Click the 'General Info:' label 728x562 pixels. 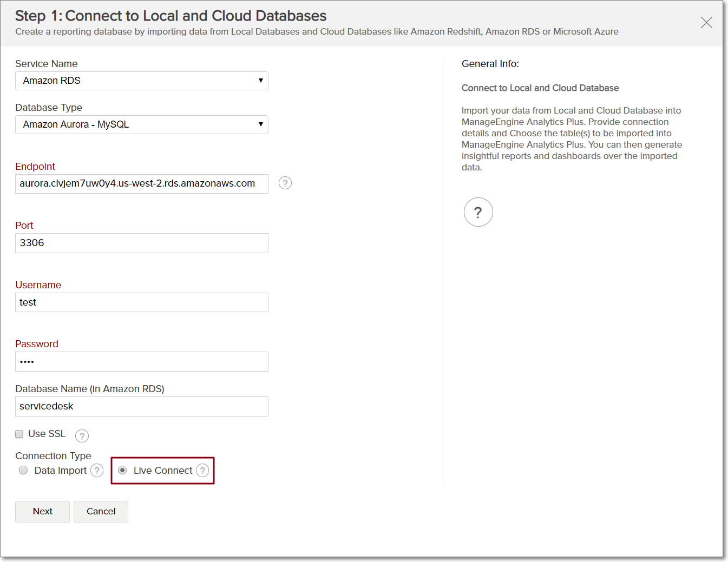(x=490, y=64)
